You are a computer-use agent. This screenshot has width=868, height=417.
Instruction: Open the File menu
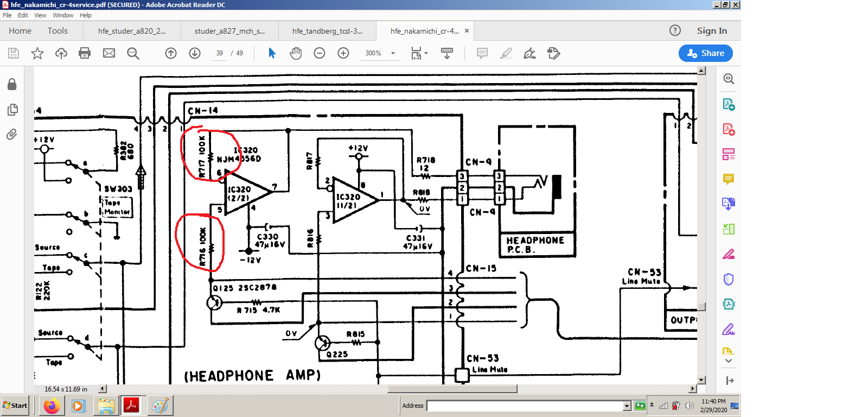7,15
